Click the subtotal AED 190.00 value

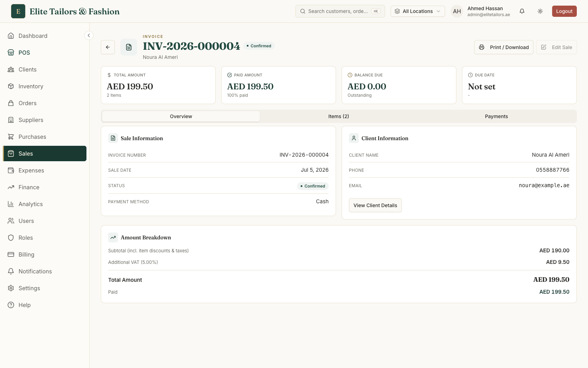pyautogui.click(x=554, y=251)
